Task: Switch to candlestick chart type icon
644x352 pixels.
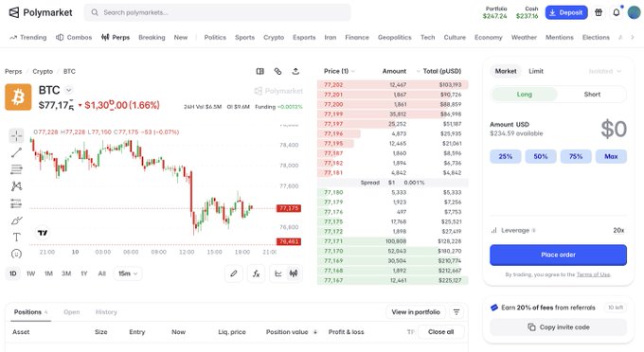Action: (x=294, y=273)
